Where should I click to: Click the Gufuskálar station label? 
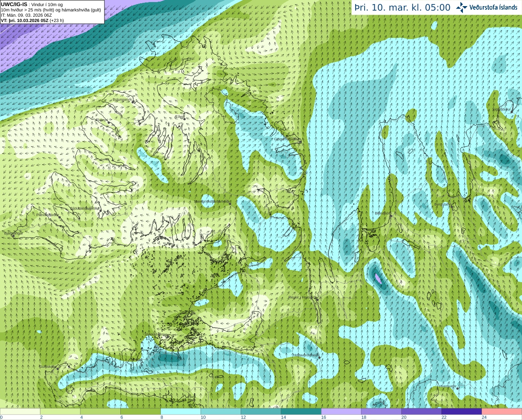click(x=48, y=366)
